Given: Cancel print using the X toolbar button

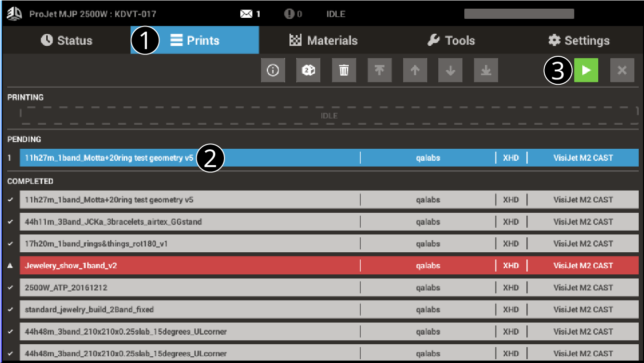Looking at the screenshot, I should click(622, 70).
